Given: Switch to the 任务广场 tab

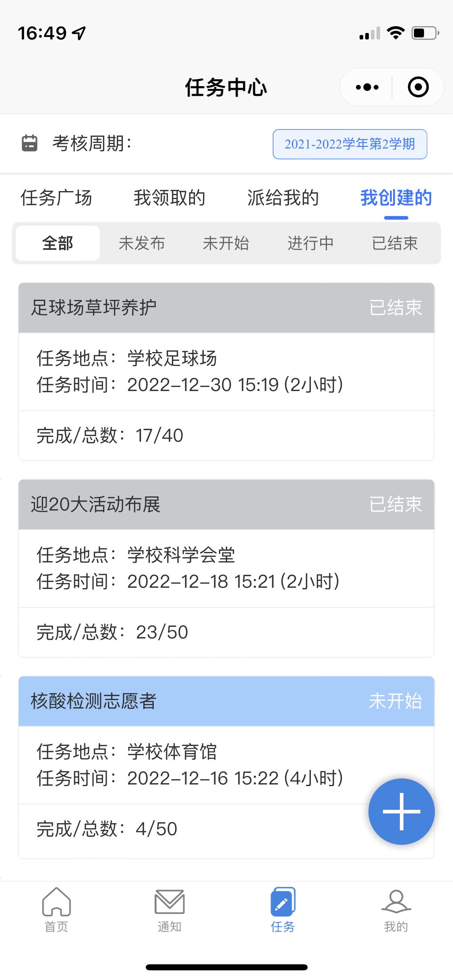Looking at the screenshot, I should coord(56,198).
